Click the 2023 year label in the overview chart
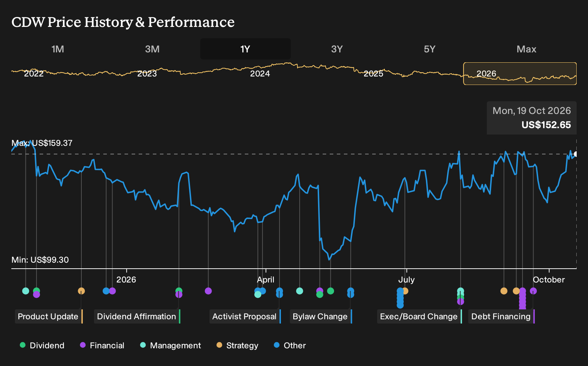Image resolution: width=588 pixels, height=366 pixels. coord(147,74)
